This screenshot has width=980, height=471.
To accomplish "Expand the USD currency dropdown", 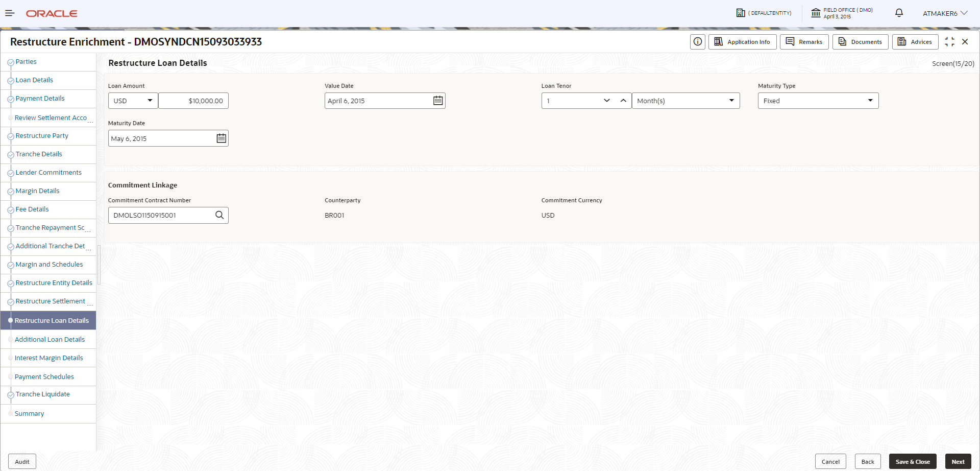I will [133, 101].
